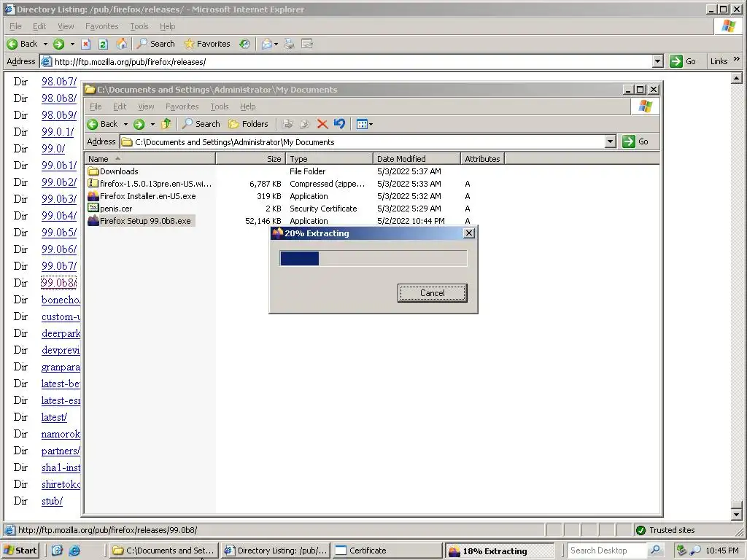
Task: Open the 99.0b8/ directory link
Action: pyautogui.click(x=58, y=283)
